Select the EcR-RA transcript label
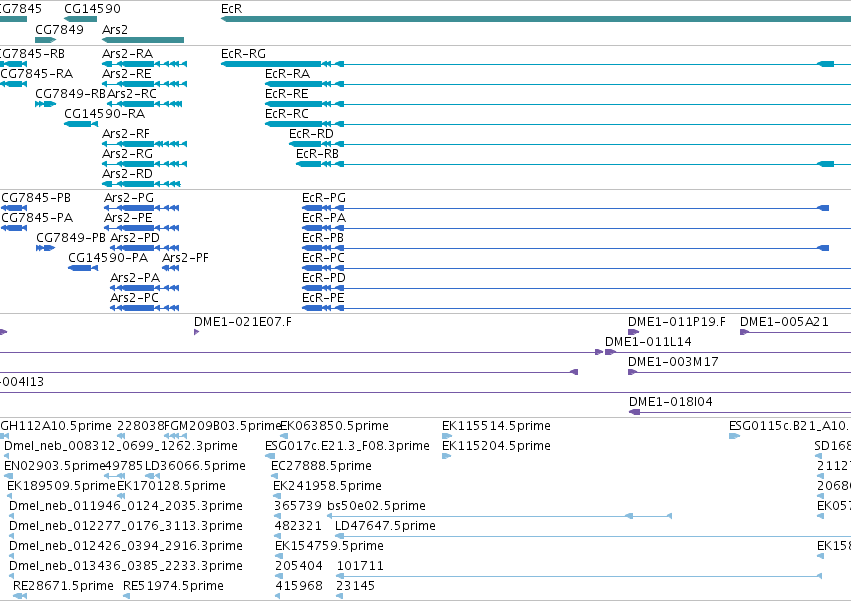The width and height of the screenshot is (851, 601). (287, 74)
